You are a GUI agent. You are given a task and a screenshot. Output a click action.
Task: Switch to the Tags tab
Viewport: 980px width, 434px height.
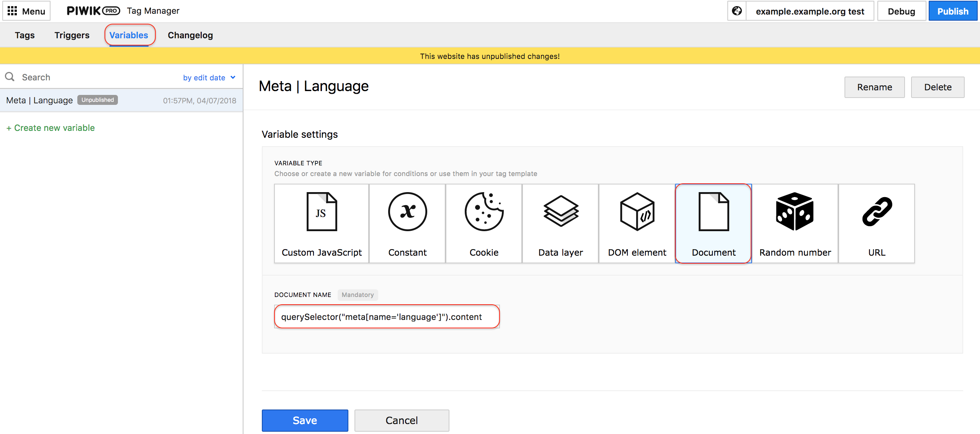pyautogui.click(x=24, y=35)
